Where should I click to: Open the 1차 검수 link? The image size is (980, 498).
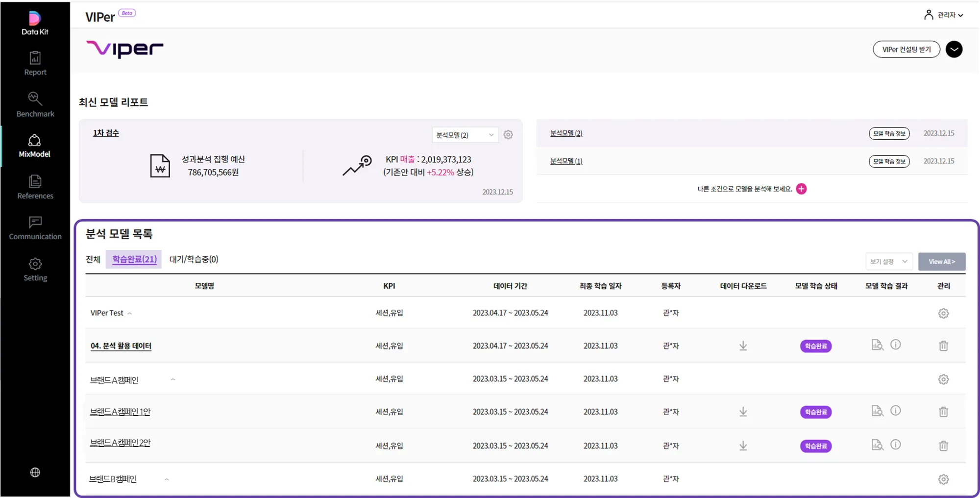[x=106, y=133]
